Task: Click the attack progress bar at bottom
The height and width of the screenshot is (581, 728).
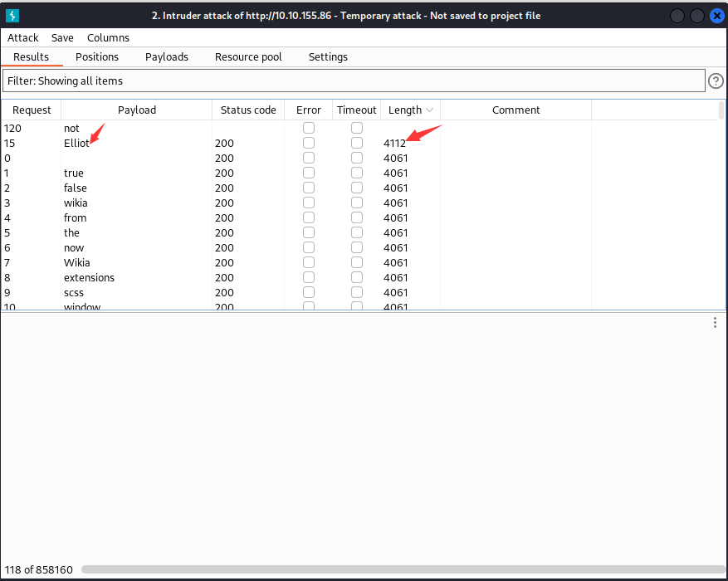Action: pyautogui.click(x=400, y=570)
